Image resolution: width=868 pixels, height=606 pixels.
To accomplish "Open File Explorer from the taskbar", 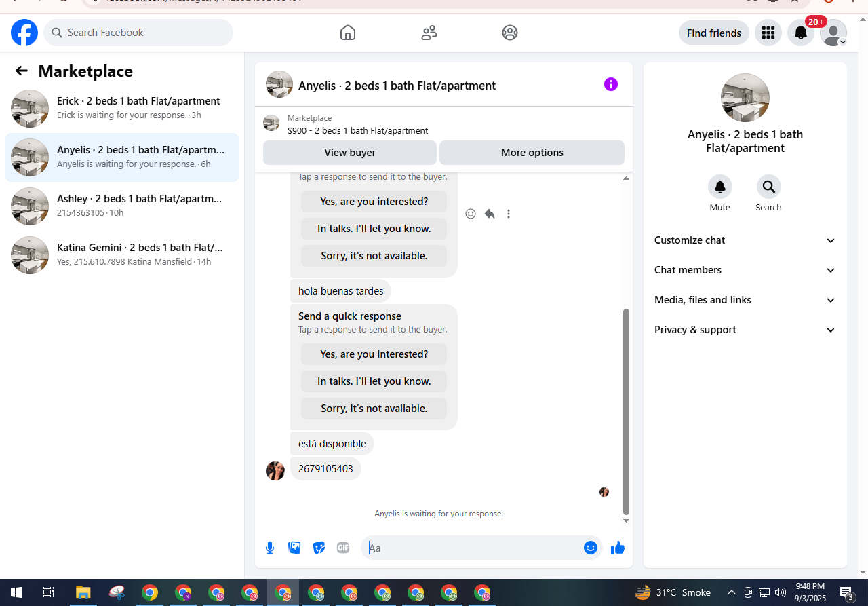I will point(83,592).
